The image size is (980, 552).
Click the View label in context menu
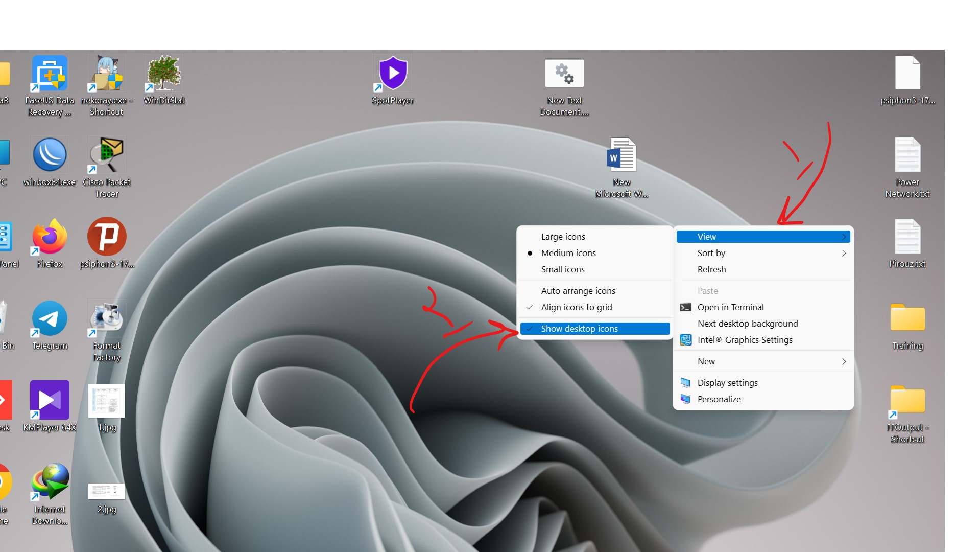click(707, 237)
